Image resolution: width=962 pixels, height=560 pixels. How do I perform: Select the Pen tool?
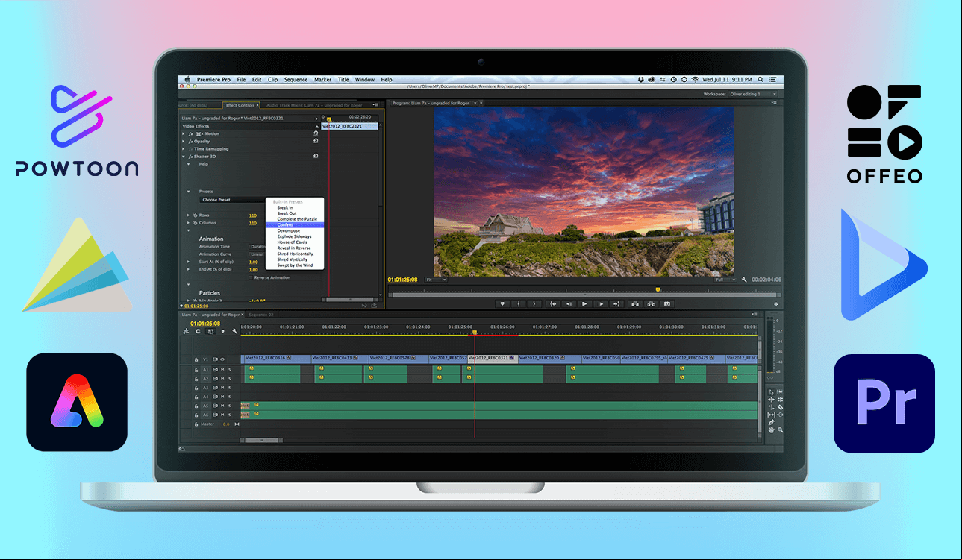coord(772,423)
